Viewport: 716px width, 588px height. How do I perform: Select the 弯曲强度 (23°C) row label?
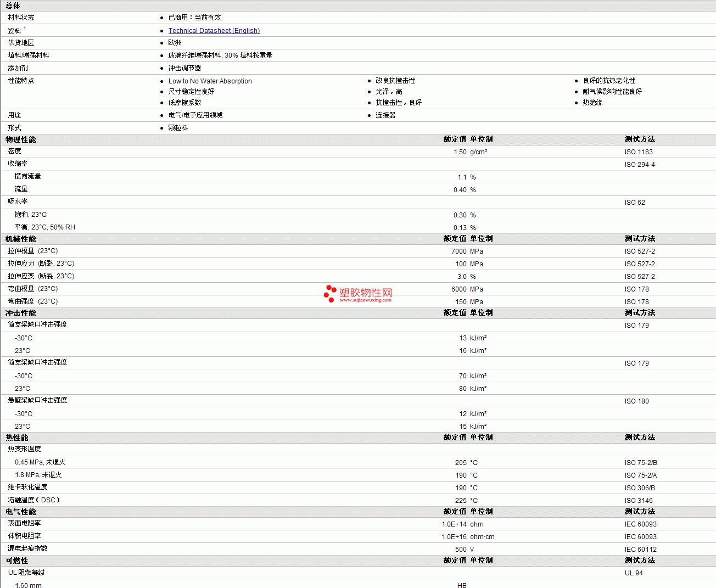pos(32,301)
